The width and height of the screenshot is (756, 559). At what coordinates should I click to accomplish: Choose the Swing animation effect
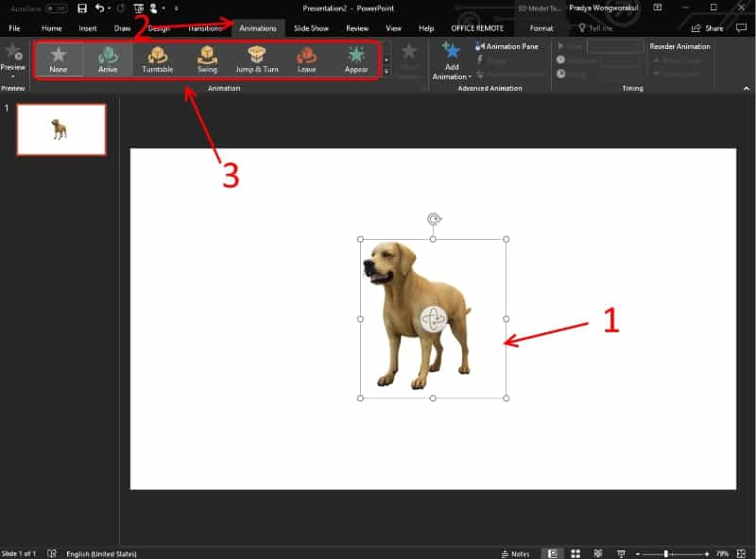(207, 59)
